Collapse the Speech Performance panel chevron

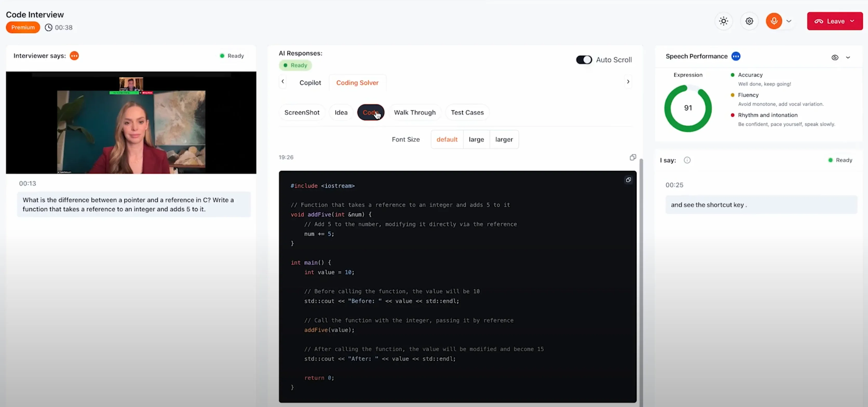(848, 58)
